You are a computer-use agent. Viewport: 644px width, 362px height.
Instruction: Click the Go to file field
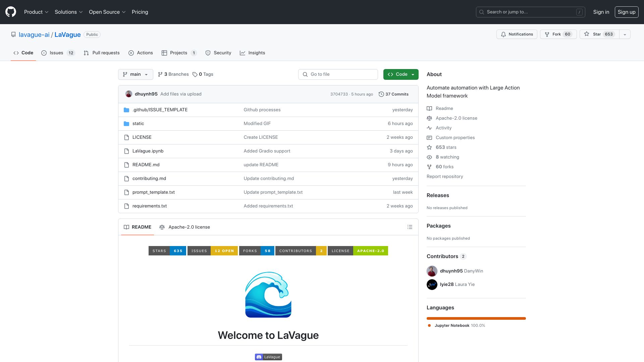[338, 74]
